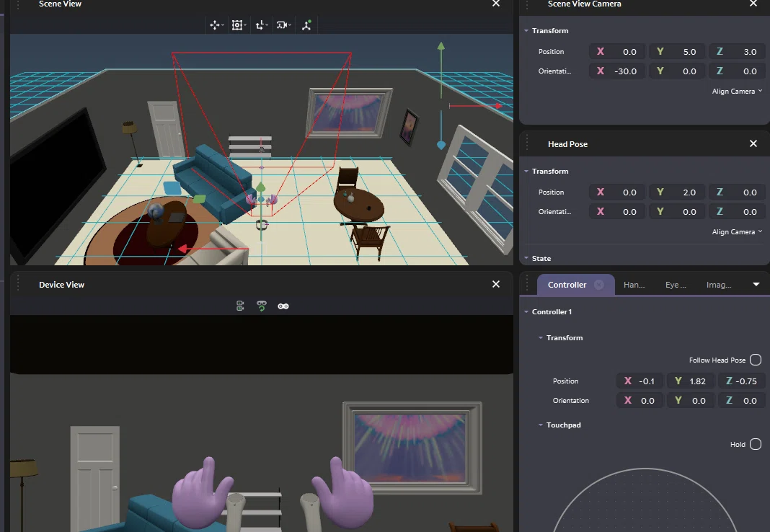This screenshot has width=770, height=532.
Task: Collapse Transform section in Scene View Camera
Action: 526,30
